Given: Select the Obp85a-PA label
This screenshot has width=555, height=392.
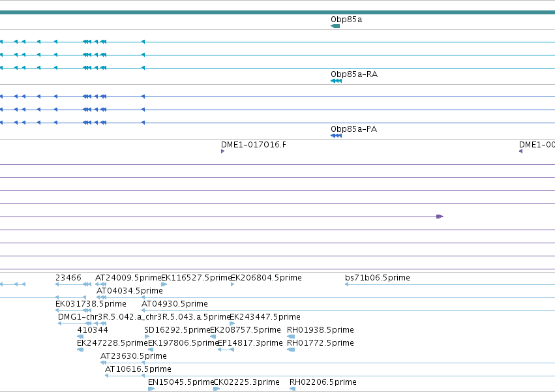Looking at the screenshot, I should point(353,129).
